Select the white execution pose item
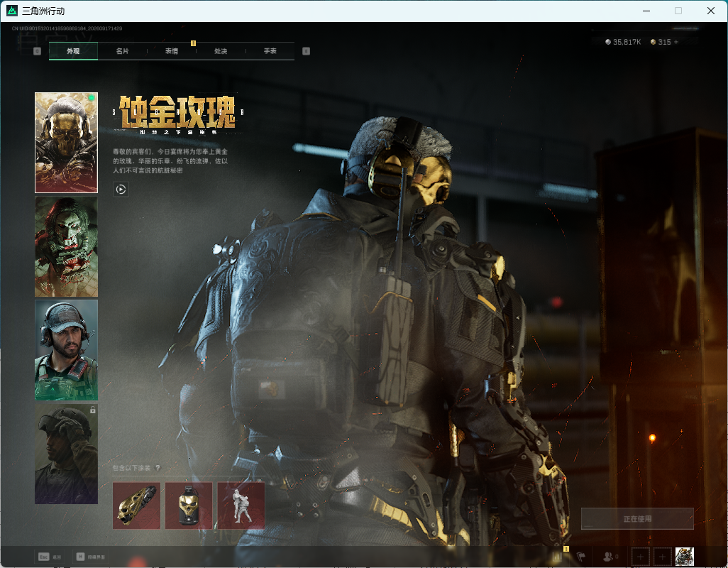This screenshot has height=568, width=728. coord(241,506)
